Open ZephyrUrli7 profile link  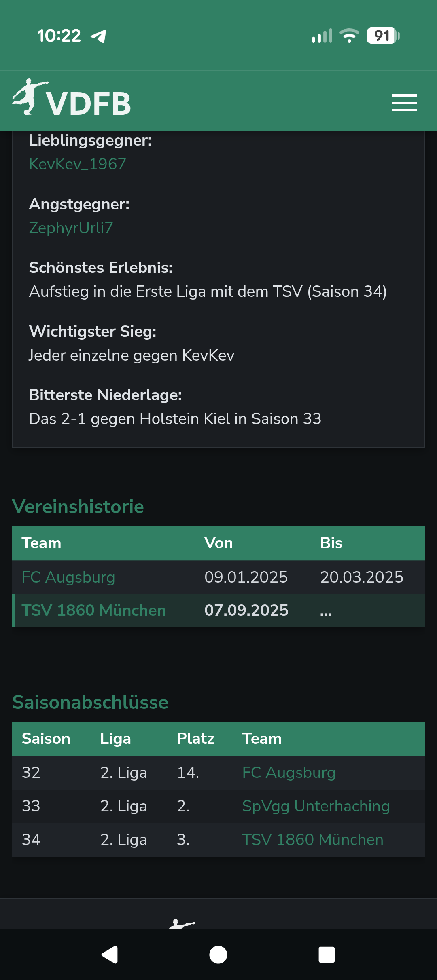71,228
